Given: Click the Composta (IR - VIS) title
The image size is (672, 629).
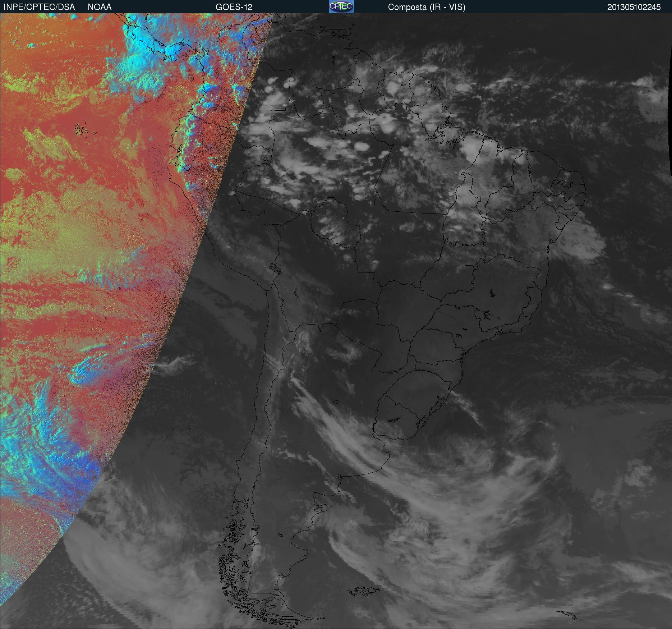Looking at the screenshot, I should pos(427,7).
